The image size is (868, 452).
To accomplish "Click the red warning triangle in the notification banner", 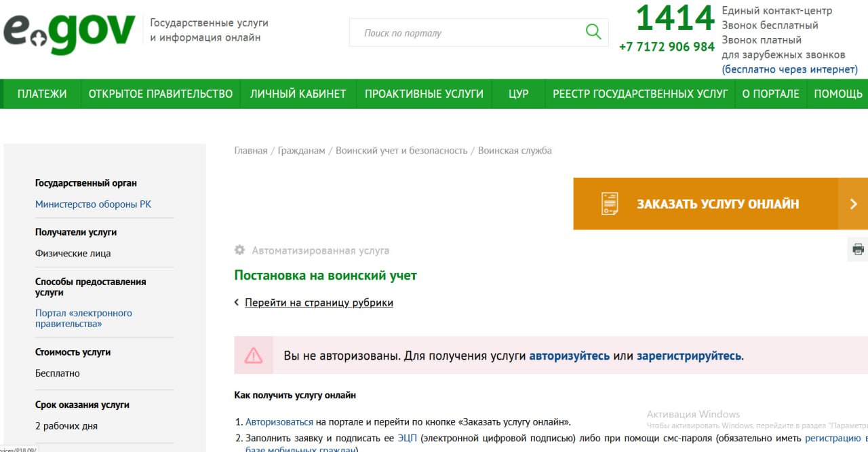I will 254,354.
